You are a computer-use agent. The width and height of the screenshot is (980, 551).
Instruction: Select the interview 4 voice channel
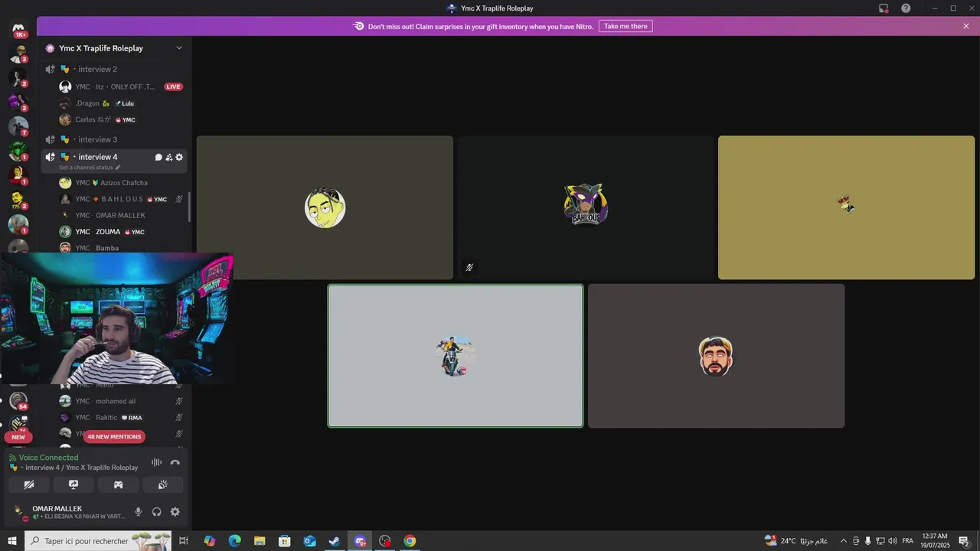click(x=114, y=161)
